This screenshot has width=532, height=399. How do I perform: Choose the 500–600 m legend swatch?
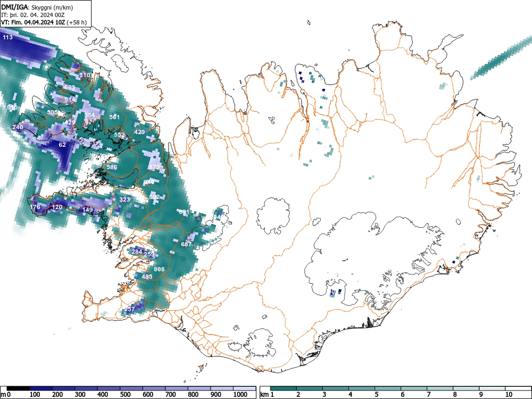click(131, 388)
